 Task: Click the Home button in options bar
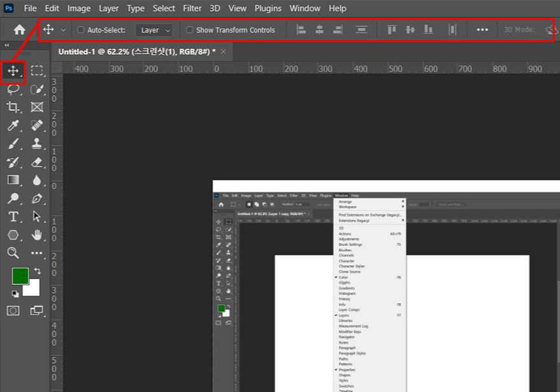point(19,30)
